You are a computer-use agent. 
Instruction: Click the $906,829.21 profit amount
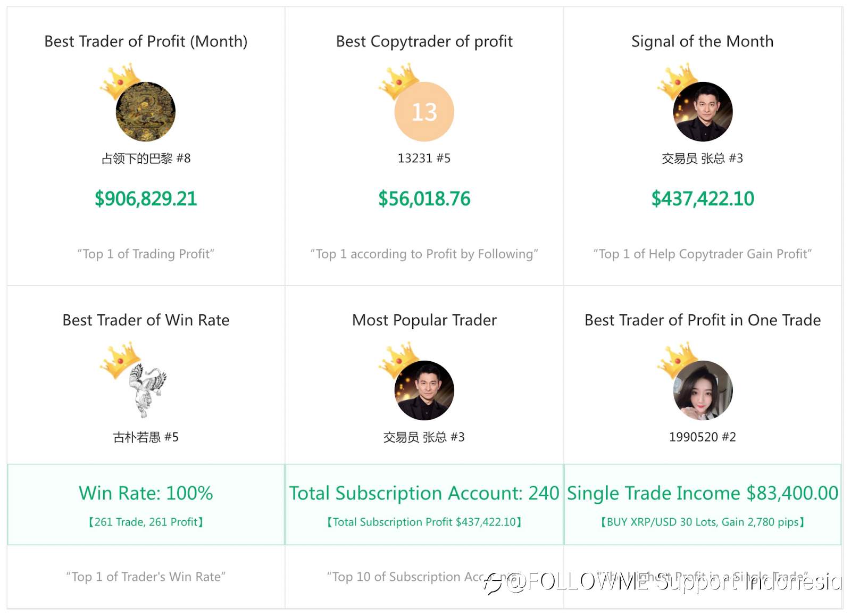point(146,198)
